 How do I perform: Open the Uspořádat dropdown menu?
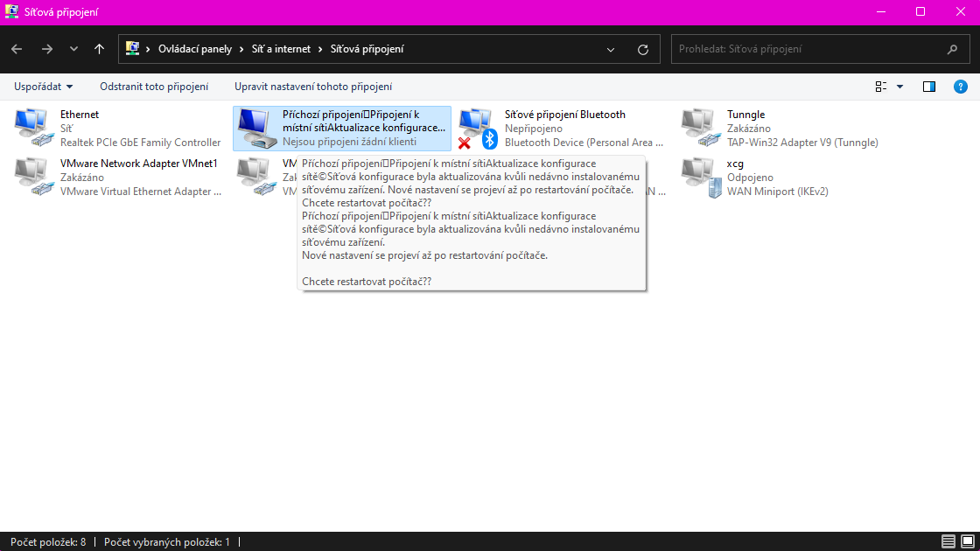click(x=43, y=87)
